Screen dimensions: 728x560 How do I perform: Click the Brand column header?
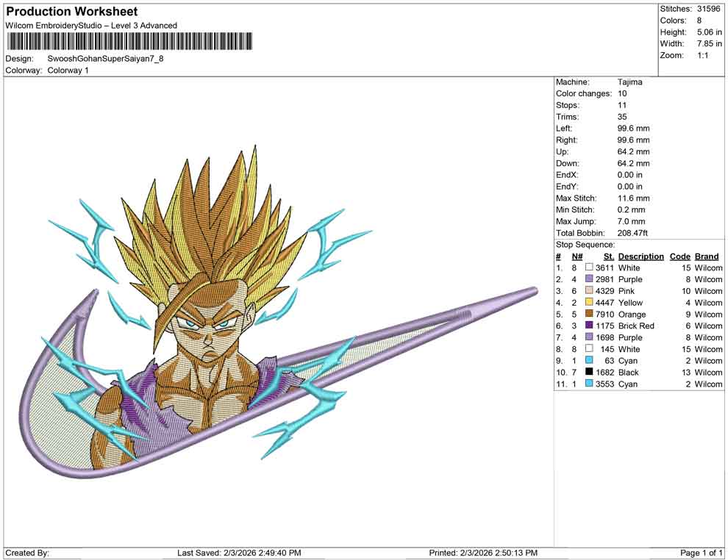click(x=707, y=256)
